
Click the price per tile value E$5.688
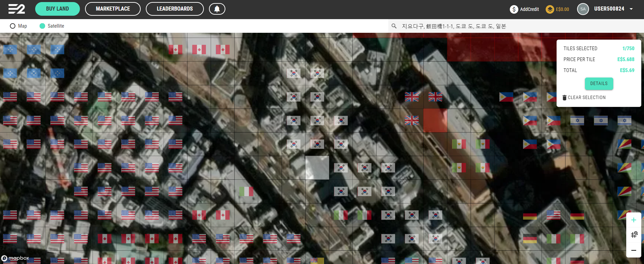tap(626, 59)
